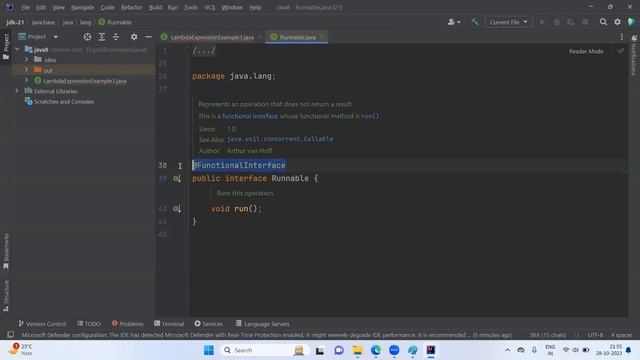Expand External Libraries node
Image resolution: width=640 pixels, height=360 pixels.
pyautogui.click(x=17, y=91)
